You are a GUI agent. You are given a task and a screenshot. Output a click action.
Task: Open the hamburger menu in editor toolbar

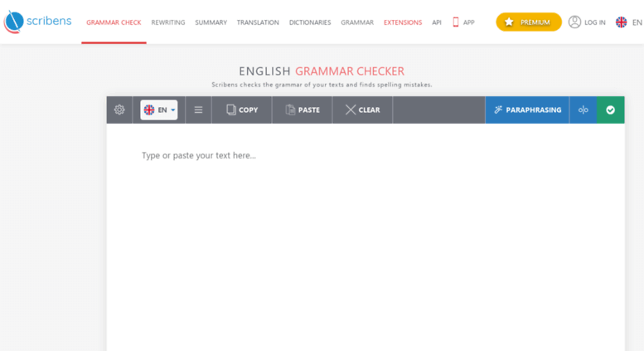click(198, 110)
